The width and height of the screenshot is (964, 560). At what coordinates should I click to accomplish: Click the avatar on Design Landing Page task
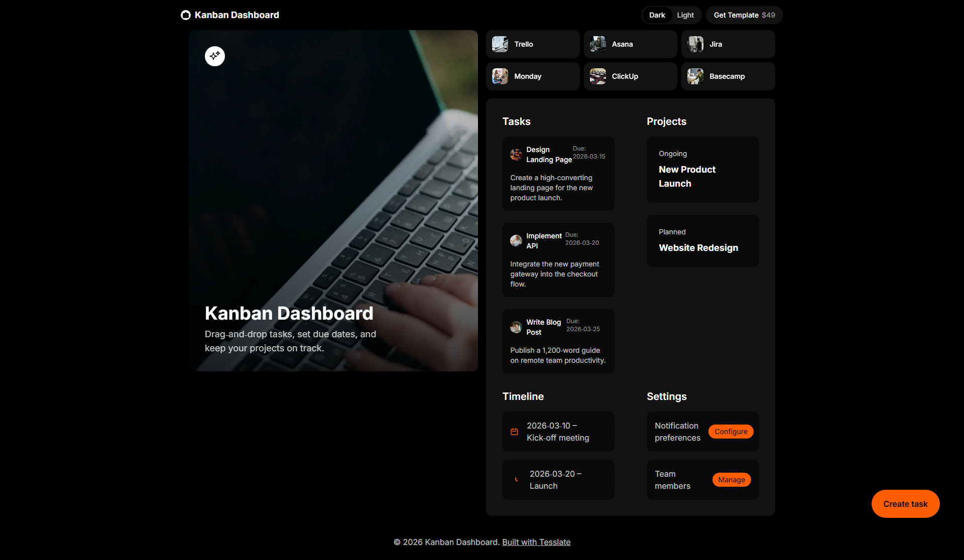(516, 155)
